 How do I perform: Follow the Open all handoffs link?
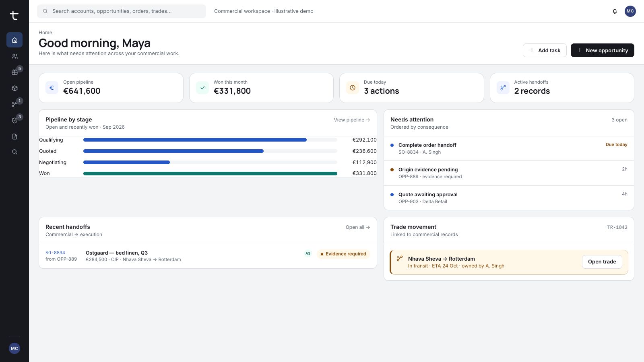[358, 227]
